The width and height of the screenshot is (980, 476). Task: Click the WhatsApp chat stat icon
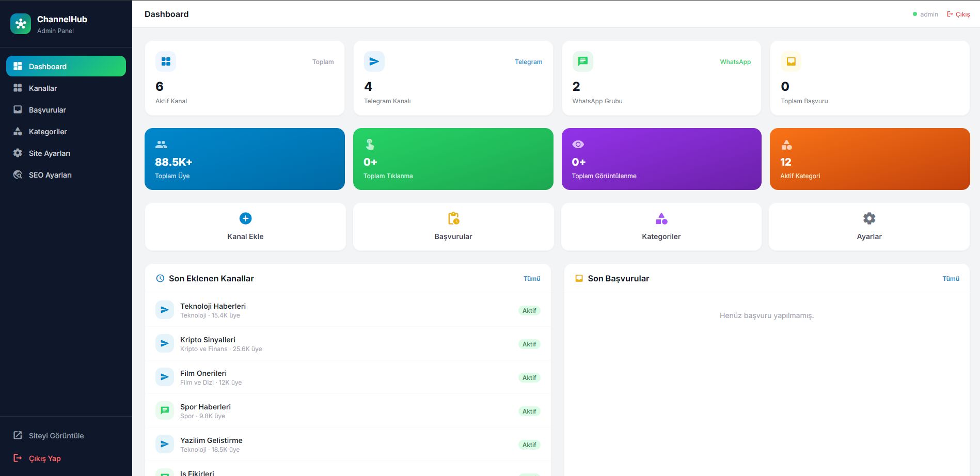tap(583, 61)
